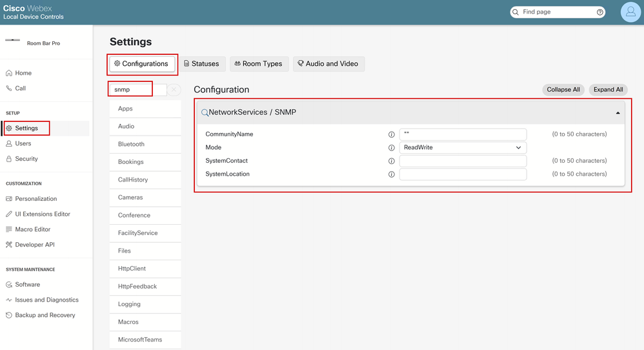This screenshot has width=644, height=350.
Task: Select Conference in configuration list
Action: click(145, 215)
